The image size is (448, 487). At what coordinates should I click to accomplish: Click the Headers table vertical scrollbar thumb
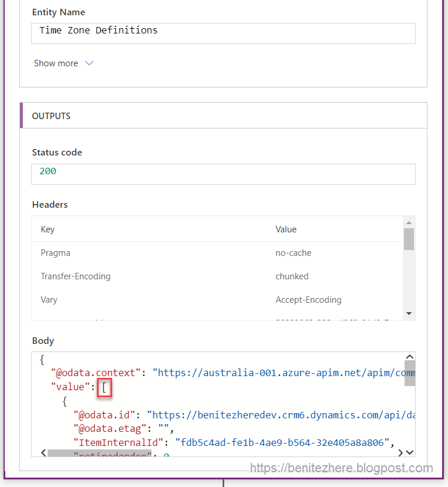pos(409,239)
